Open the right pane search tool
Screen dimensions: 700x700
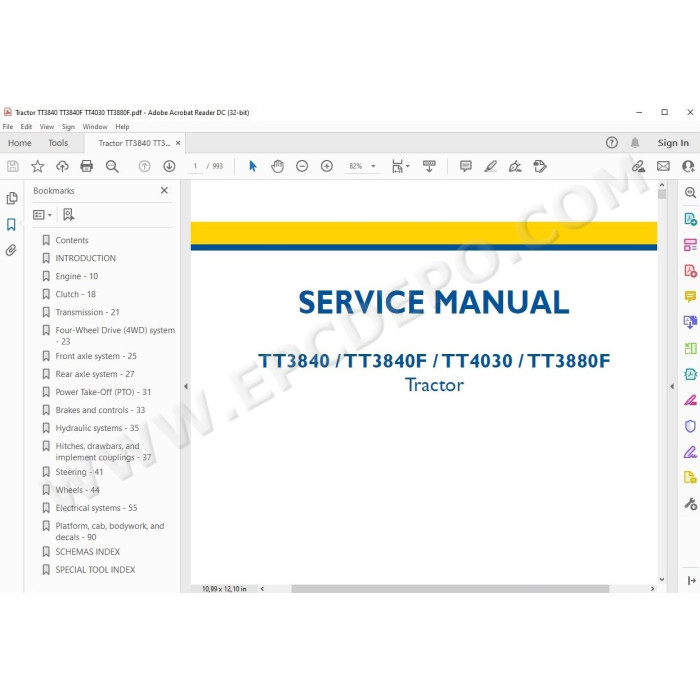point(690,192)
